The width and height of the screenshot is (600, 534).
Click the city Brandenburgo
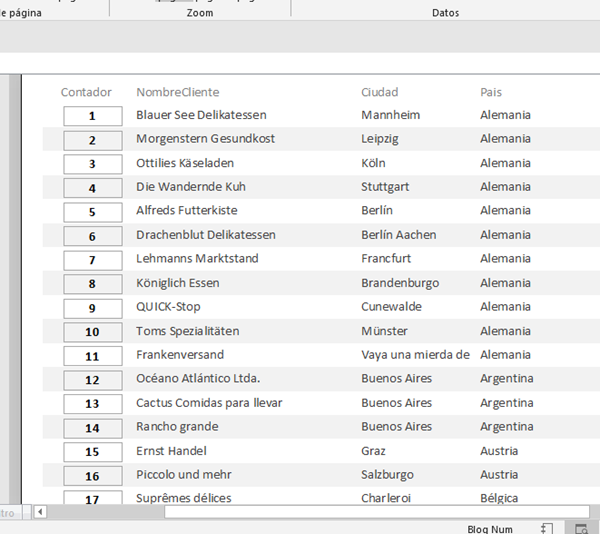click(400, 283)
